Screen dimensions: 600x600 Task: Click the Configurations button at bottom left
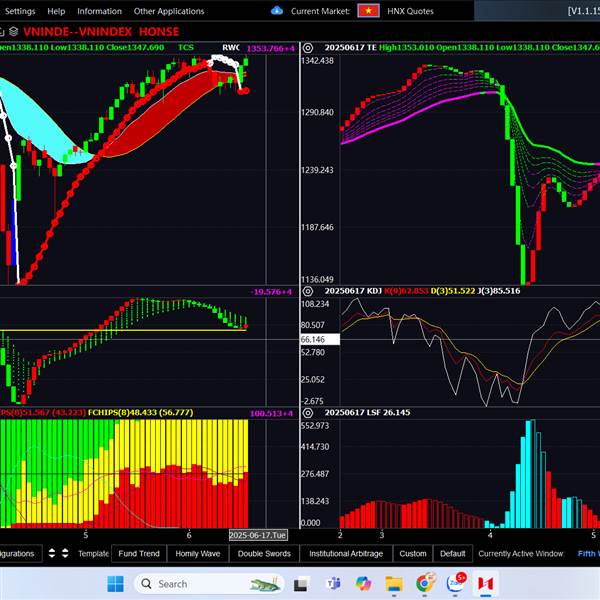pos(19,553)
